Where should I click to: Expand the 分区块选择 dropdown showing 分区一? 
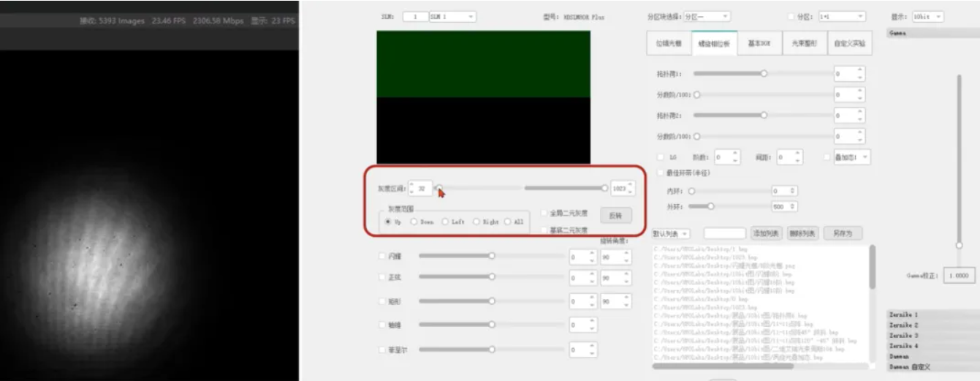(705, 16)
